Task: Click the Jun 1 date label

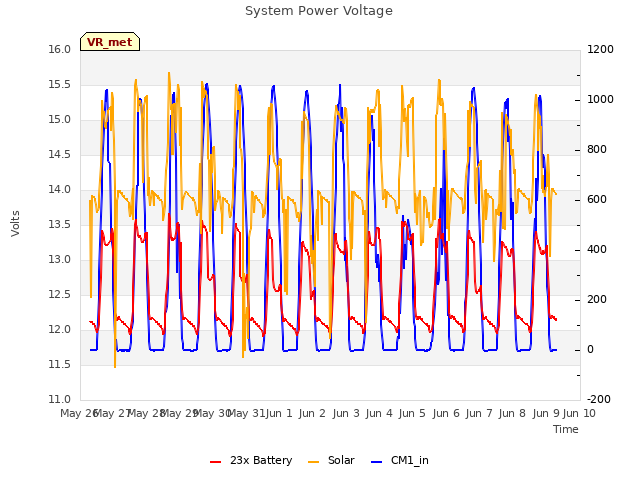Action: [x=279, y=413]
